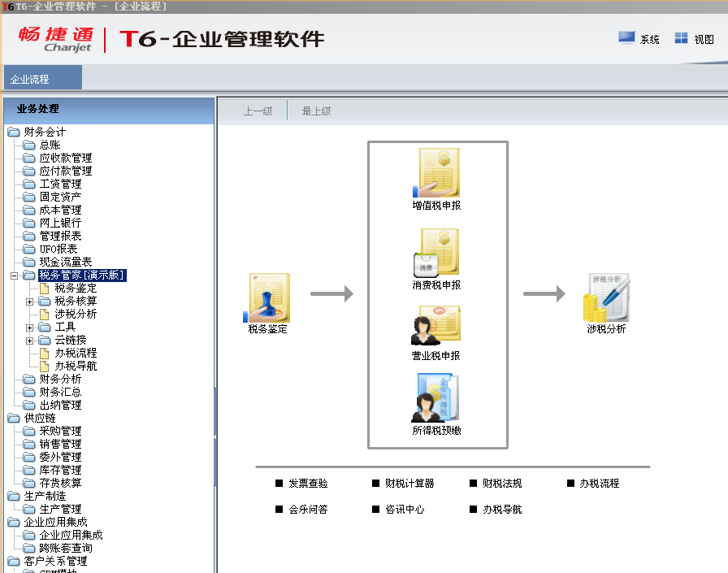Screen dimensions: 728x573
Task: Select UFO报表 in the tree
Action: [58, 250]
